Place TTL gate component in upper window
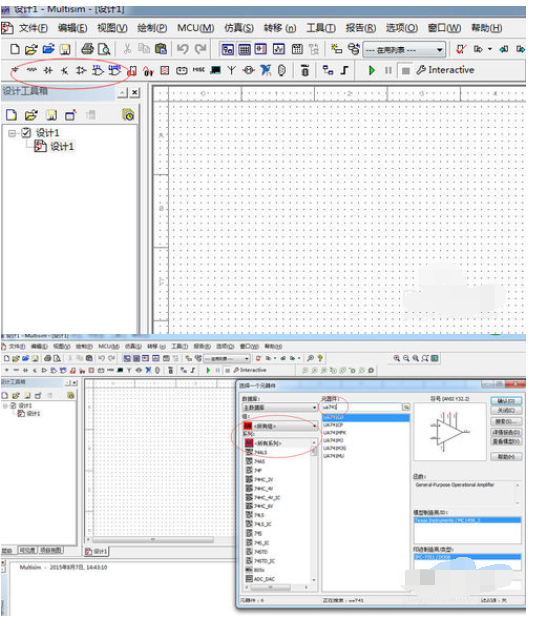This screenshot has height=631, width=545. point(97,70)
